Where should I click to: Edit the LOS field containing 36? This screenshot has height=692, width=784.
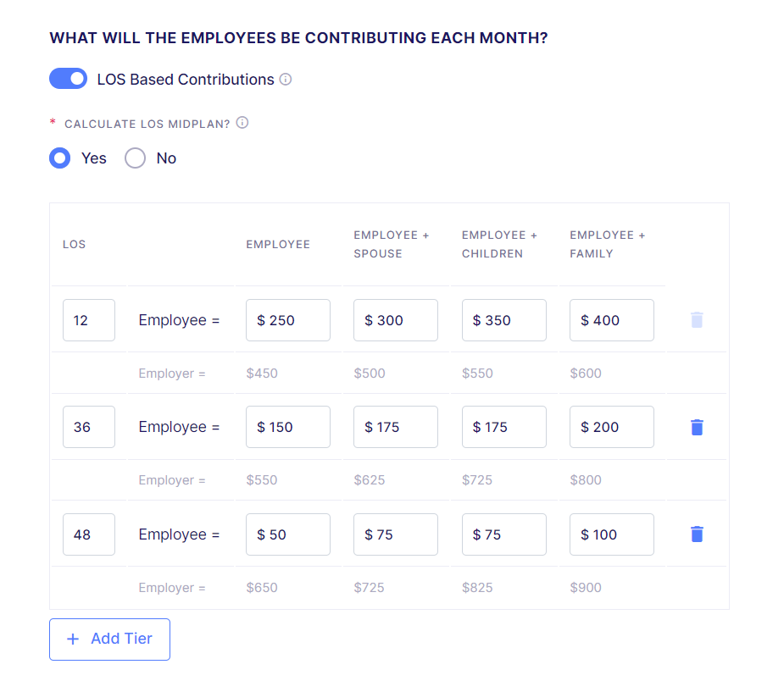click(89, 427)
